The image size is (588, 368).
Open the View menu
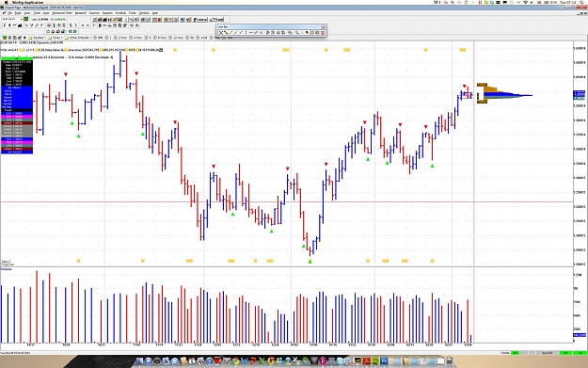pos(27,13)
